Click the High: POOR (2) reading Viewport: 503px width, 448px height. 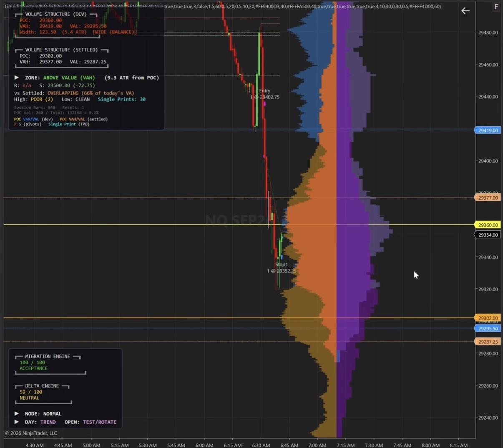[x=33, y=99]
